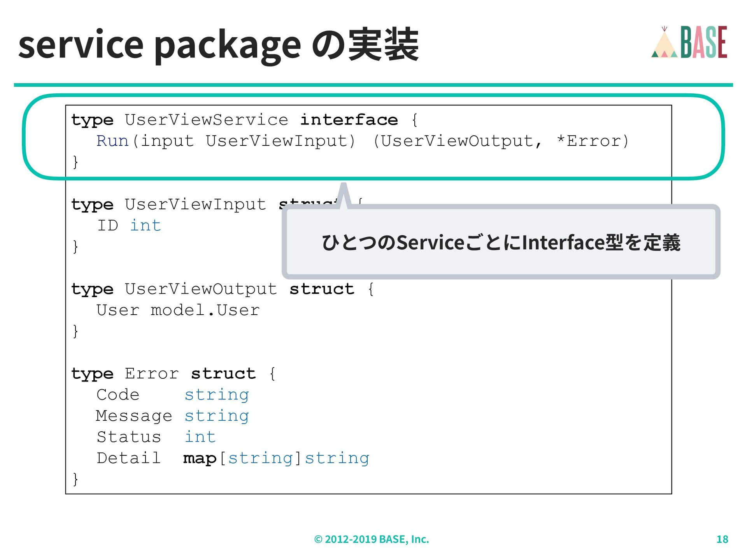Click the slide title 'service package の実装'
Screen dimensions: 747x560
click(218, 45)
